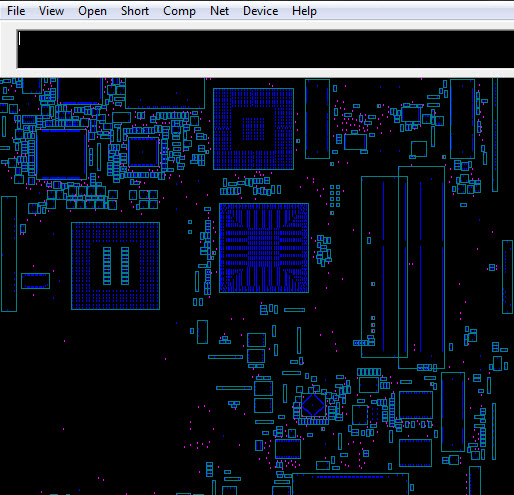Open the View menu

click(x=51, y=11)
